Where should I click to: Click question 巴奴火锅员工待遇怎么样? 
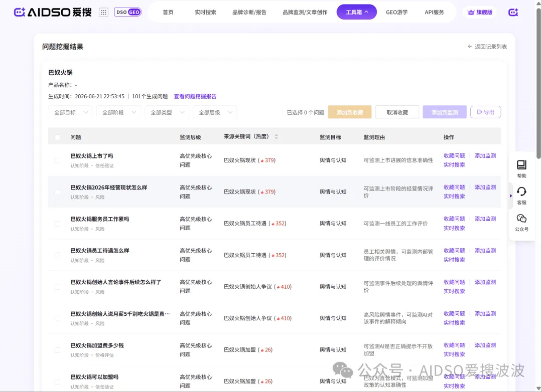[x=99, y=251]
